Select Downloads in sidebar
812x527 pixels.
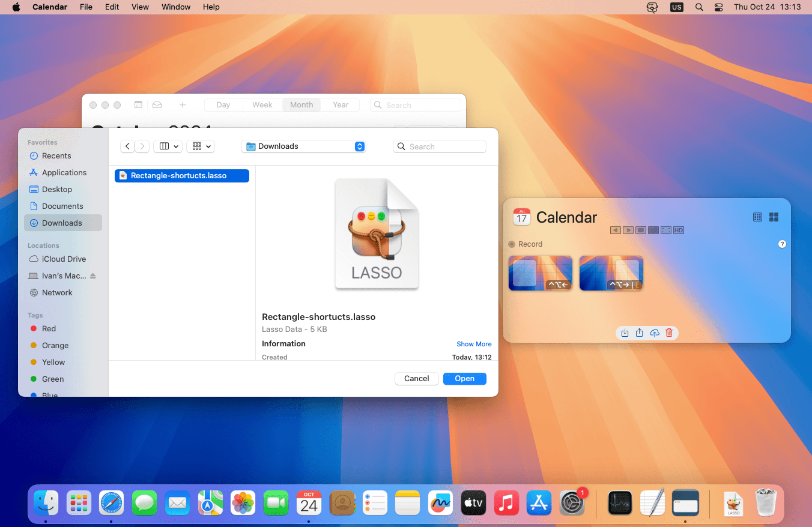point(63,223)
